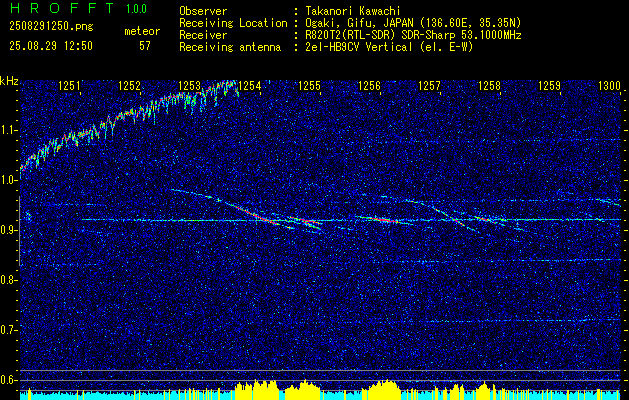Click the R820T2(RTL-SDR) SDR-Sharp 53.1000MHz text
This screenshot has width=629, height=400.
[x=413, y=35]
